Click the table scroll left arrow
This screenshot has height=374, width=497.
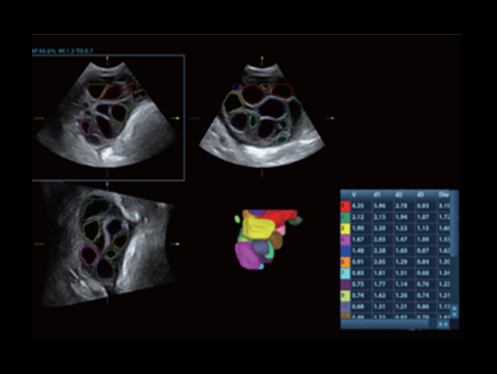click(x=440, y=324)
